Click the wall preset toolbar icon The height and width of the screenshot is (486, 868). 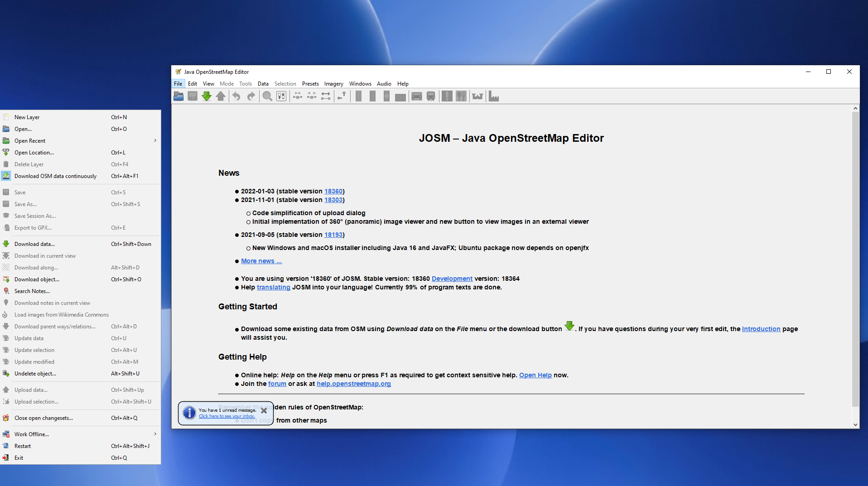coord(400,97)
